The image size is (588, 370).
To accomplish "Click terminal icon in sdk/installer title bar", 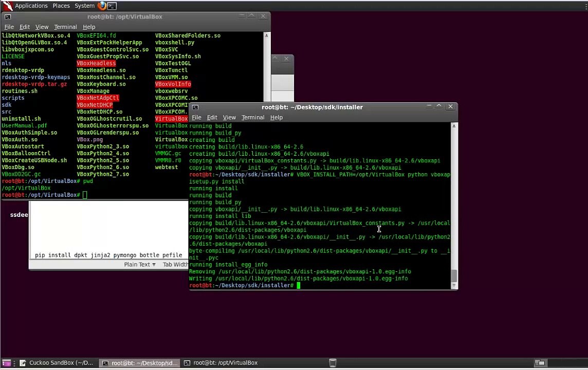I will pos(195,107).
